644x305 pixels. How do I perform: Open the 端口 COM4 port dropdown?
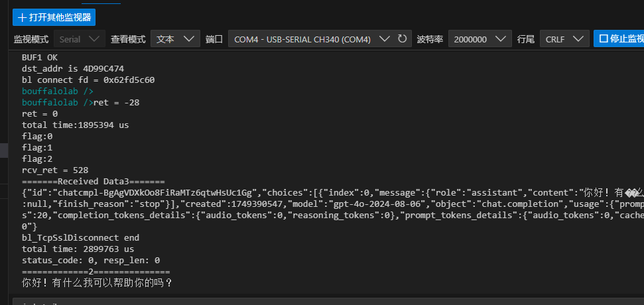coord(320,39)
